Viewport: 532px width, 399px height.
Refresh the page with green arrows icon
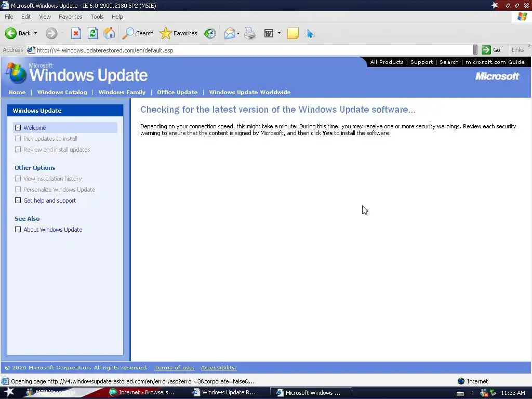[x=92, y=33]
